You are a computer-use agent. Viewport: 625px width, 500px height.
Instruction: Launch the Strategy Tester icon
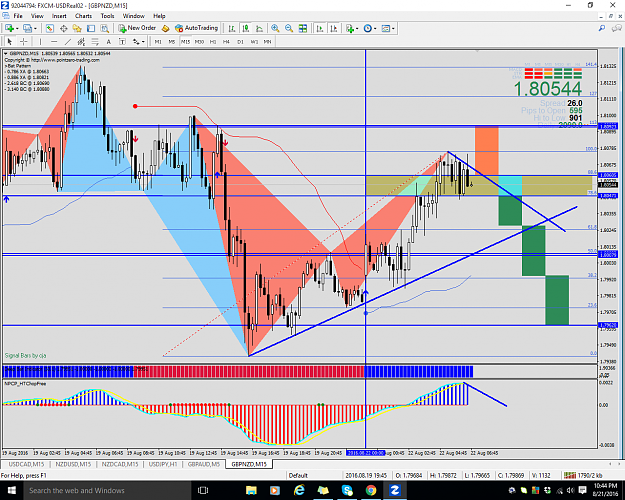pyautogui.click(x=104, y=28)
